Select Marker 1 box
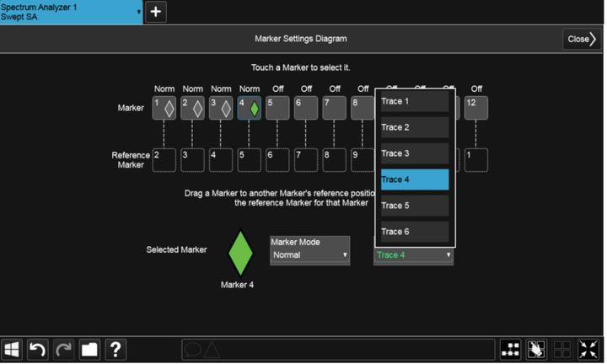Viewport: 607px width, 364px height. tap(164, 108)
